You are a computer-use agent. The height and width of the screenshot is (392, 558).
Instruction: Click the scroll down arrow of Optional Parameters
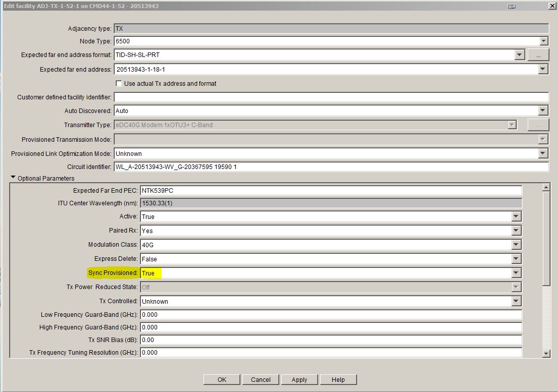[x=546, y=353]
